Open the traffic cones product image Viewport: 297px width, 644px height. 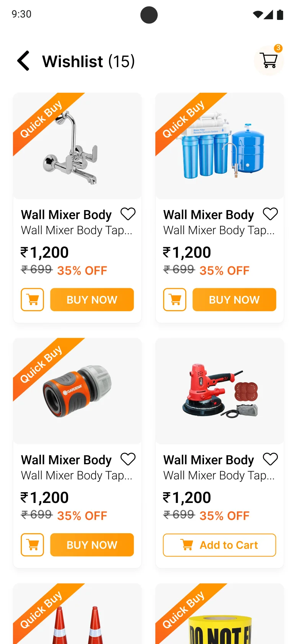tap(77, 614)
